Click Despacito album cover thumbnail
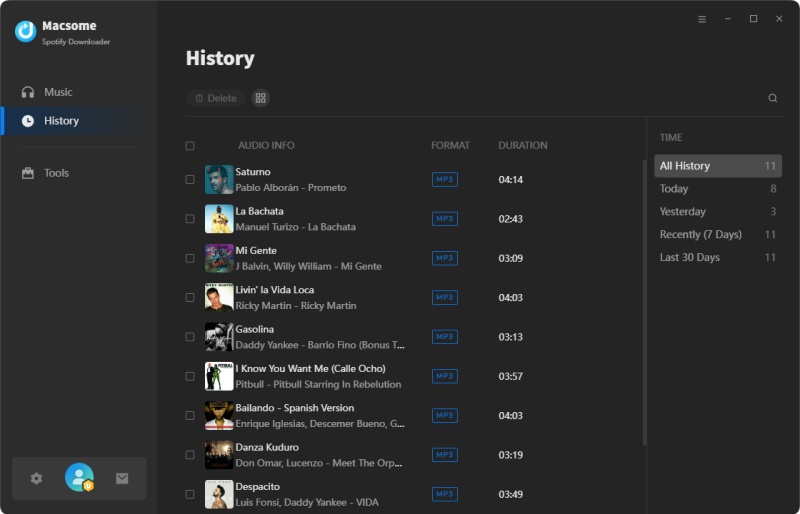This screenshot has width=800, height=514. coord(219,494)
